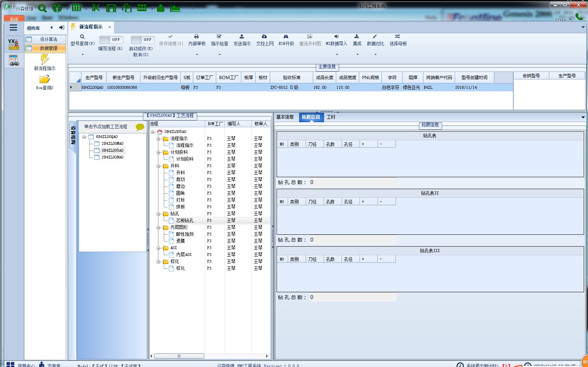The height and width of the screenshot is (367, 588).
Task: Switch to the 工时 tab
Action: click(x=331, y=117)
